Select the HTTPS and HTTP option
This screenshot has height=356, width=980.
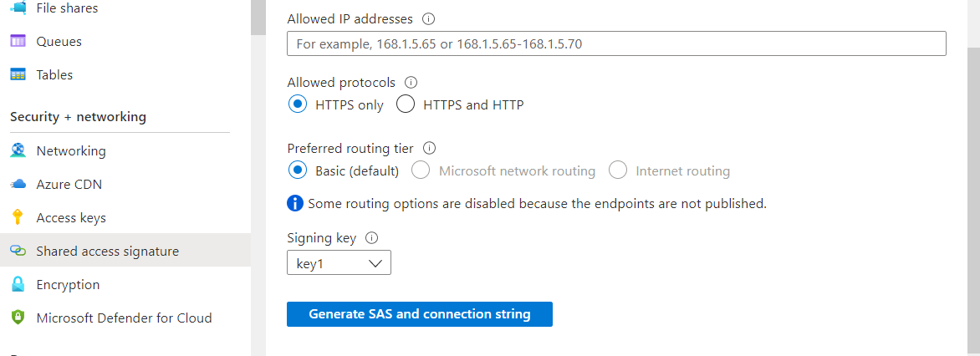click(x=406, y=104)
